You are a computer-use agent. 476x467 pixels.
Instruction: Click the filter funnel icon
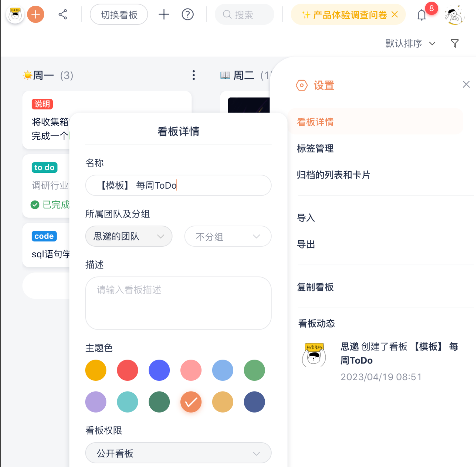(455, 43)
